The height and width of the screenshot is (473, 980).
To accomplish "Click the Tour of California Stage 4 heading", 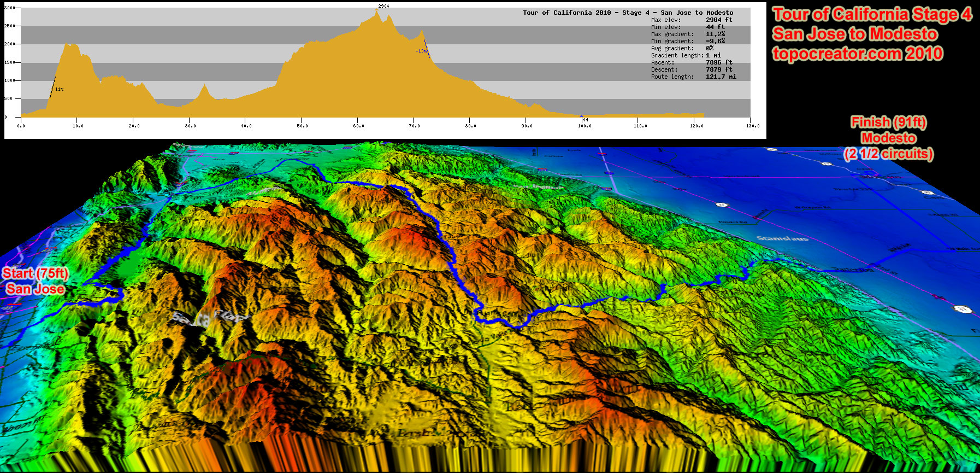I will point(872,14).
